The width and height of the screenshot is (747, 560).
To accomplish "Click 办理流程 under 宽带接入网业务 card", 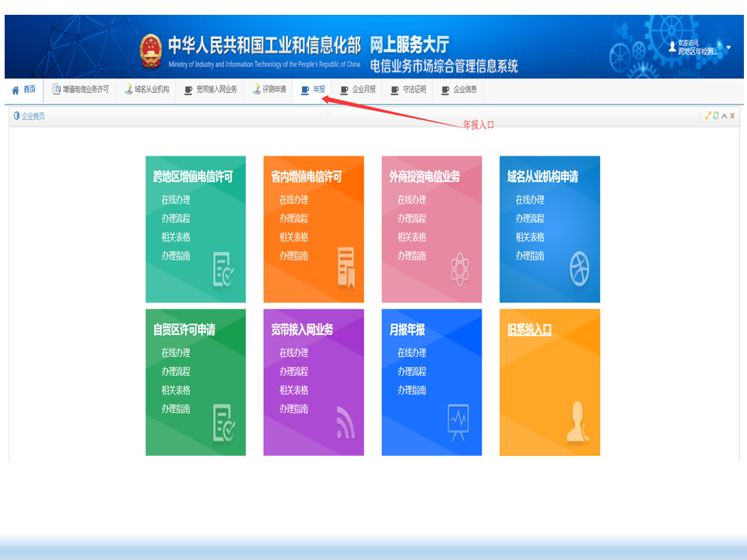I will [x=294, y=372].
